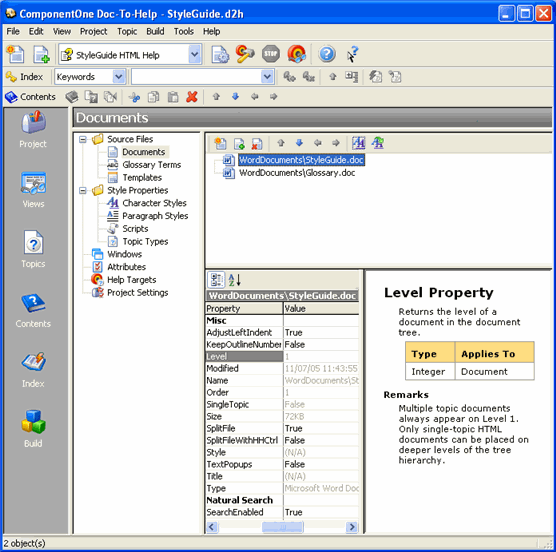Click the blue move down arrow in Documents toolbar
The height and width of the screenshot is (552, 556).
pyautogui.click(x=299, y=143)
